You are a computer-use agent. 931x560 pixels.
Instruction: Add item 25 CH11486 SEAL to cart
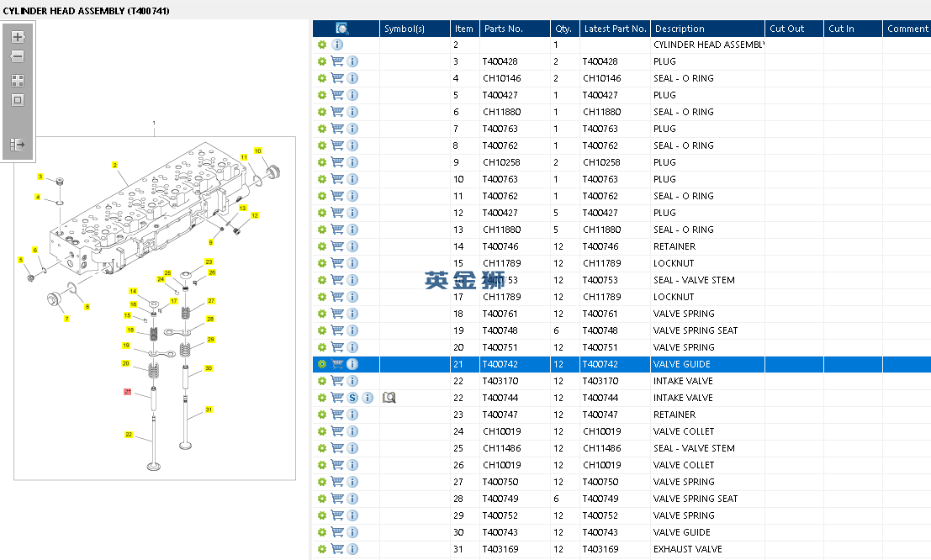337,448
